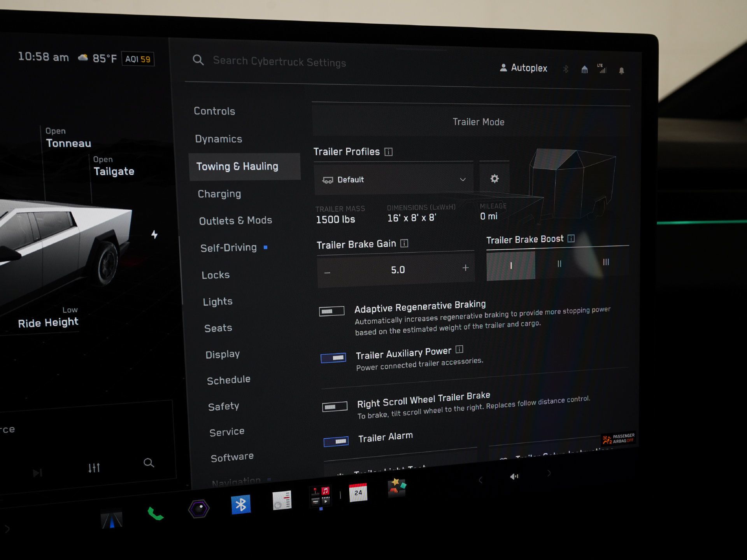Show Trailer Brake Gain info icon
This screenshot has height=560, width=747.
(404, 243)
